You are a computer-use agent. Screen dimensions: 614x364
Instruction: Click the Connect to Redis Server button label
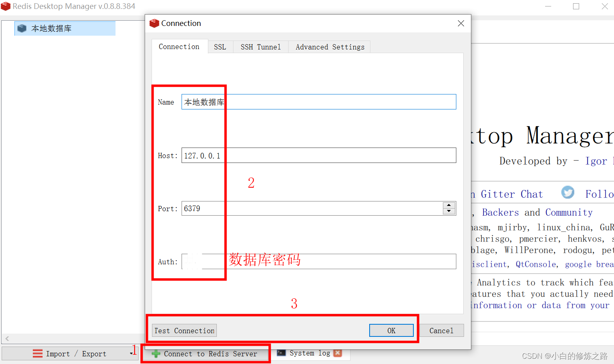(x=210, y=354)
